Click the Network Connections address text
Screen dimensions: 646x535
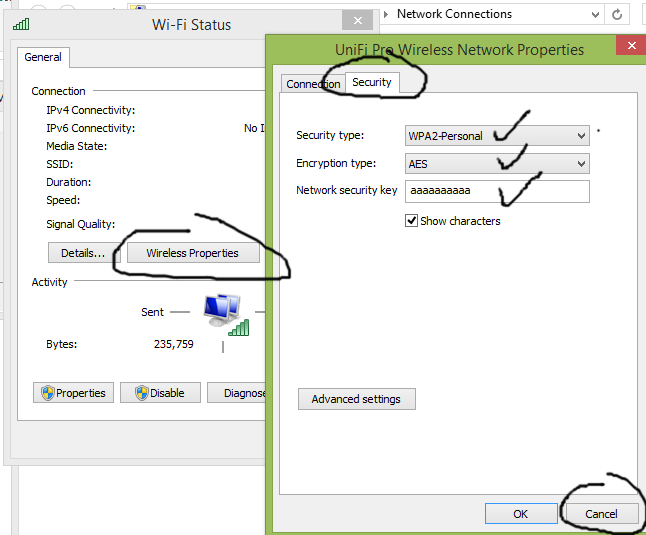coord(454,14)
